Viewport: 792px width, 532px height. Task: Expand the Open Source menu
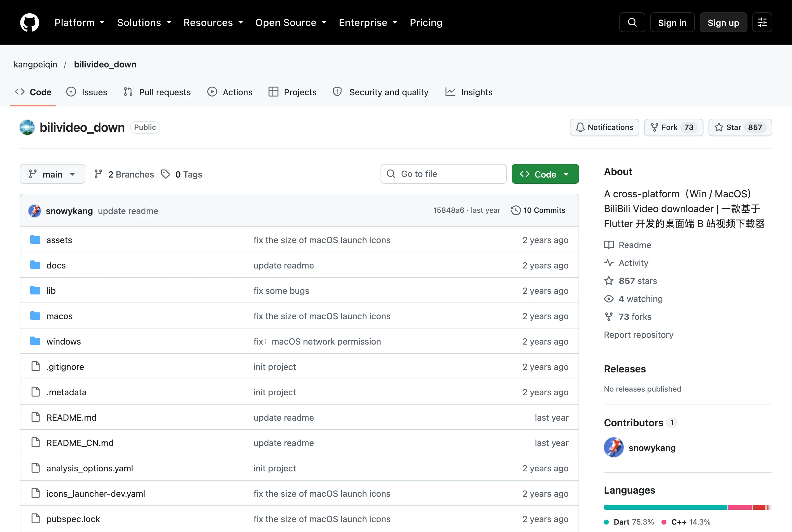coord(291,22)
